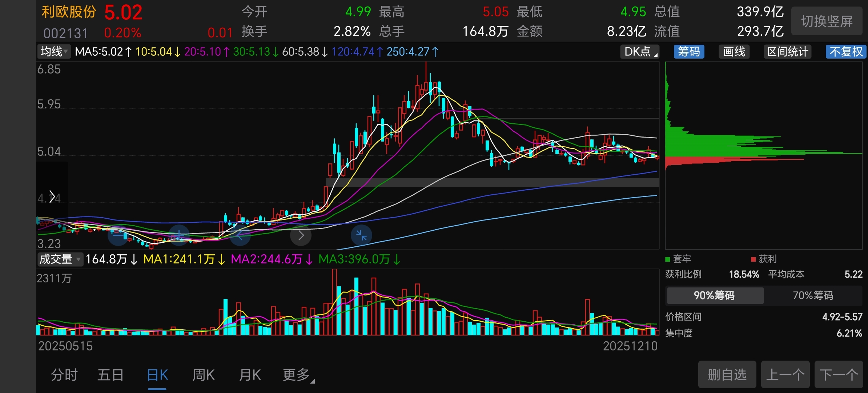Click the red 获利 legend marker
Image resolution: width=868 pixels, height=393 pixels.
[x=753, y=259]
